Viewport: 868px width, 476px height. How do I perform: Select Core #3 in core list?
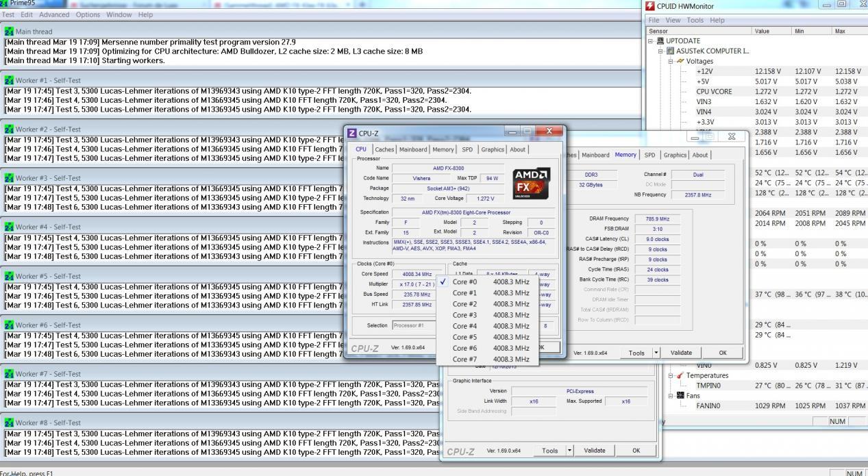click(486, 315)
